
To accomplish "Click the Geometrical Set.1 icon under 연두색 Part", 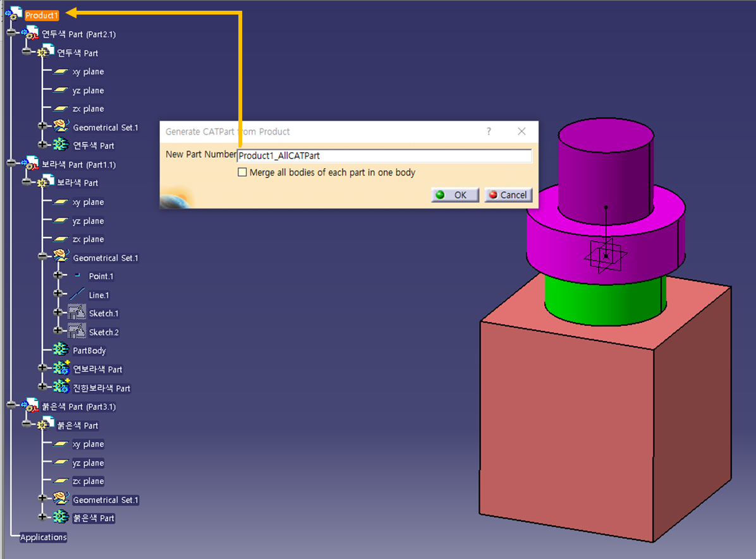I will (61, 126).
